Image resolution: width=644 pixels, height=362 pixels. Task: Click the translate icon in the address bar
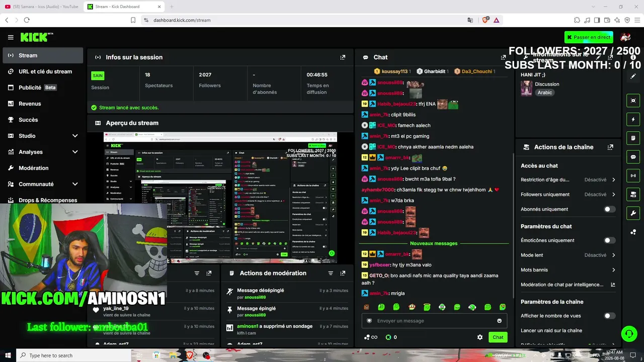pos(470,20)
